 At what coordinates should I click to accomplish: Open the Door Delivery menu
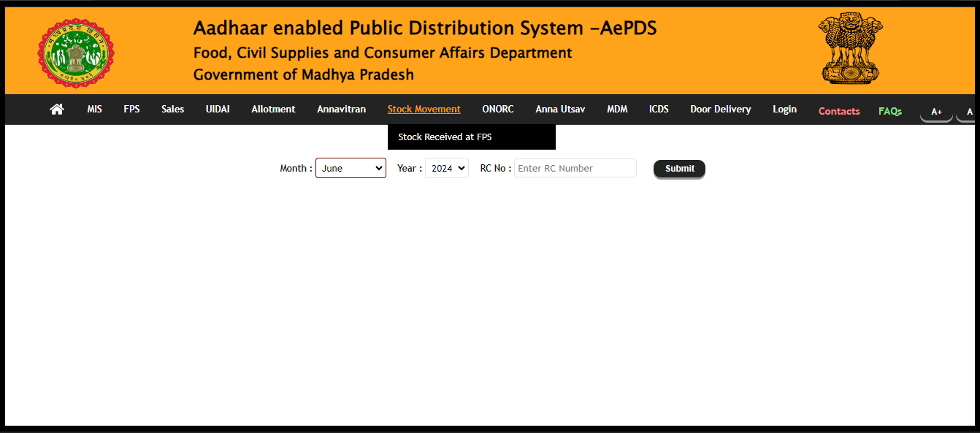tap(721, 109)
